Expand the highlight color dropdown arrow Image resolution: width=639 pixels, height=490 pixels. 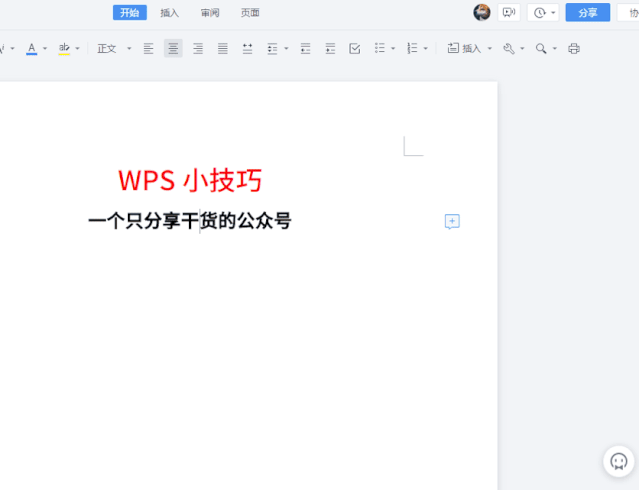click(77, 49)
